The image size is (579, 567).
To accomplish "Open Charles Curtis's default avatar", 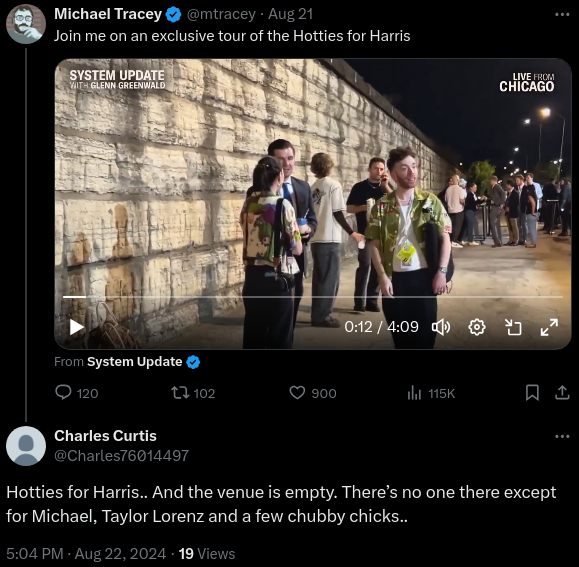I will 26,446.
